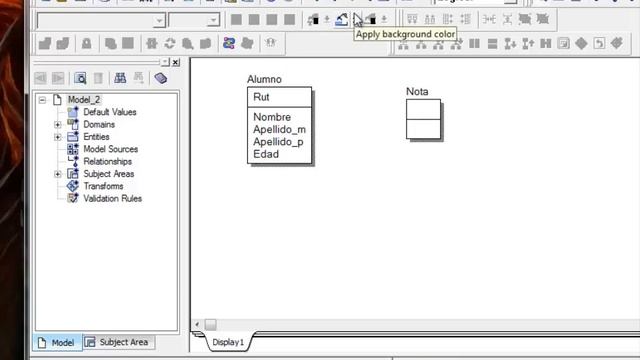Select Default Values in the model tree
640x360 pixels.
[x=110, y=112]
